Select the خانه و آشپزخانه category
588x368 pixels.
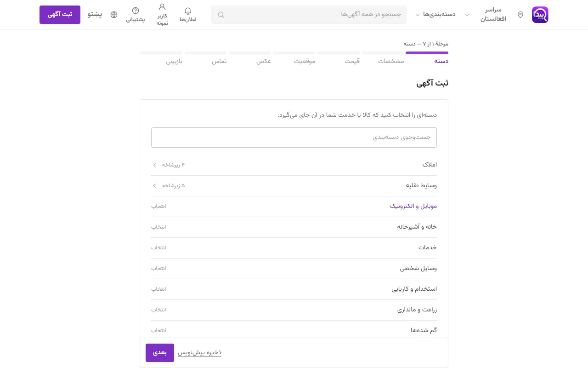point(294,227)
